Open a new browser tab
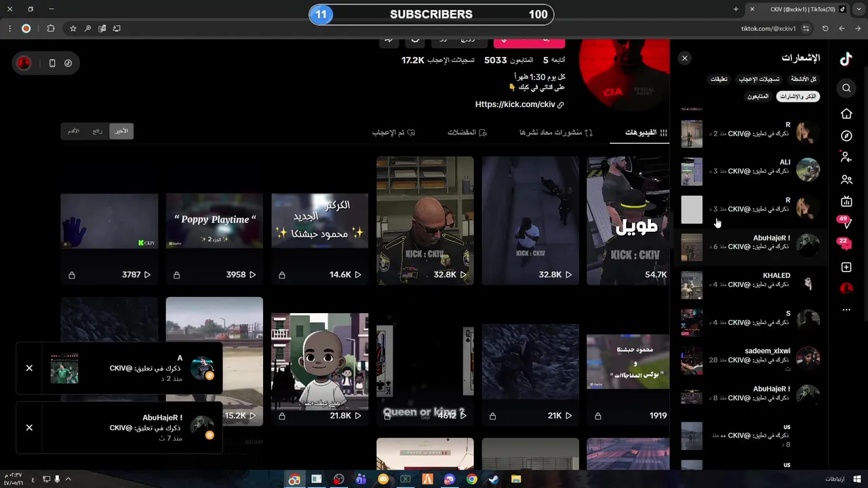The height and width of the screenshot is (488, 868). pos(736,9)
